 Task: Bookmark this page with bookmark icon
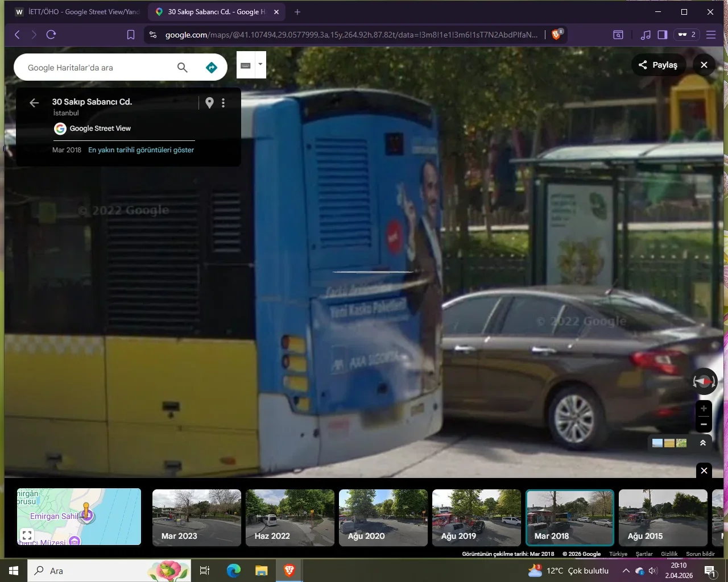[131, 35]
